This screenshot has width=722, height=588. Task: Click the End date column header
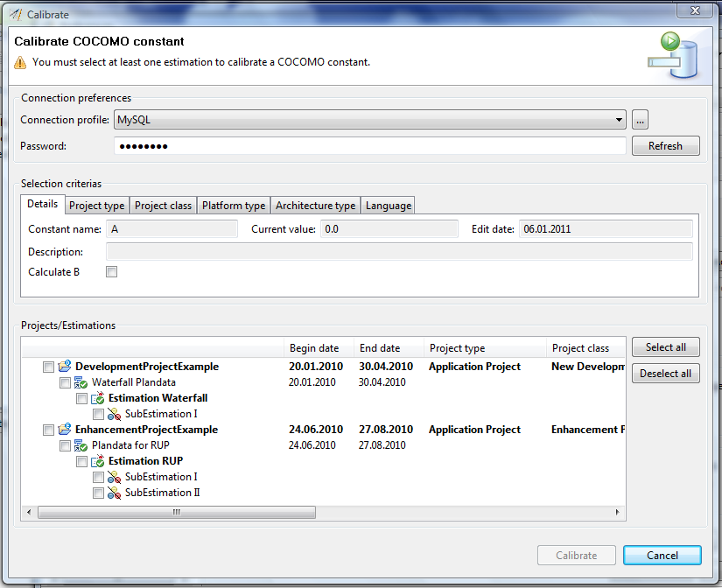(x=389, y=348)
